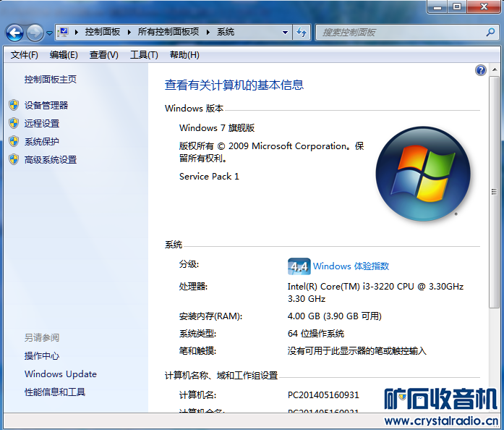Open Windows Update link
This screenshot has height=430, width=504.
(61, 374)
